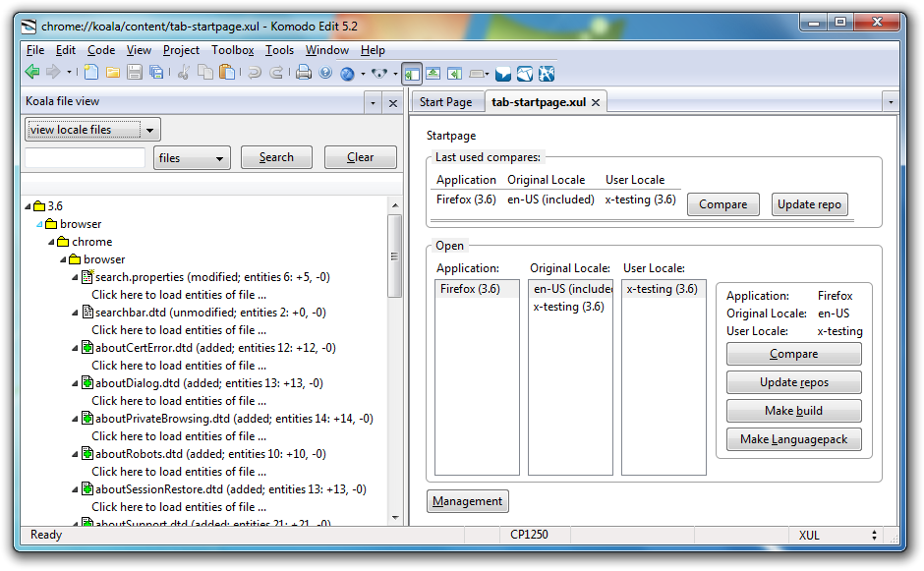Click the first blue square toolbar icon
924x571 pixels.
[x=502, y=74]
